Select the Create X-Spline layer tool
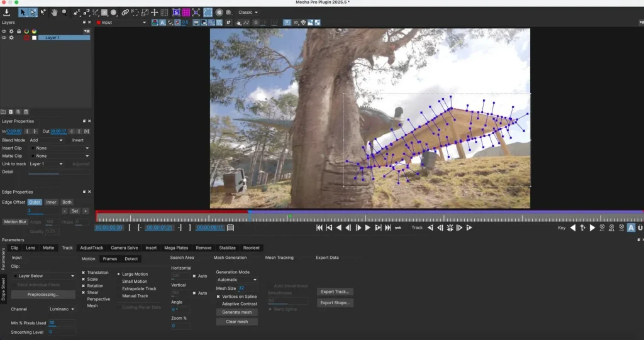The height and width of the screenshot is (340, 644). [76, 13]
